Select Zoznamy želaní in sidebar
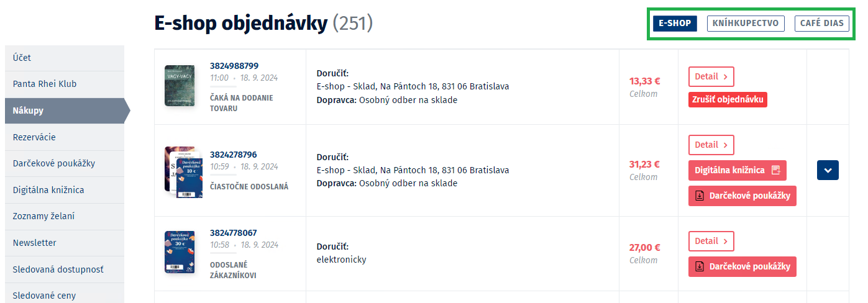The width and height of the screenshot is (868, 303). pos(65,216)
